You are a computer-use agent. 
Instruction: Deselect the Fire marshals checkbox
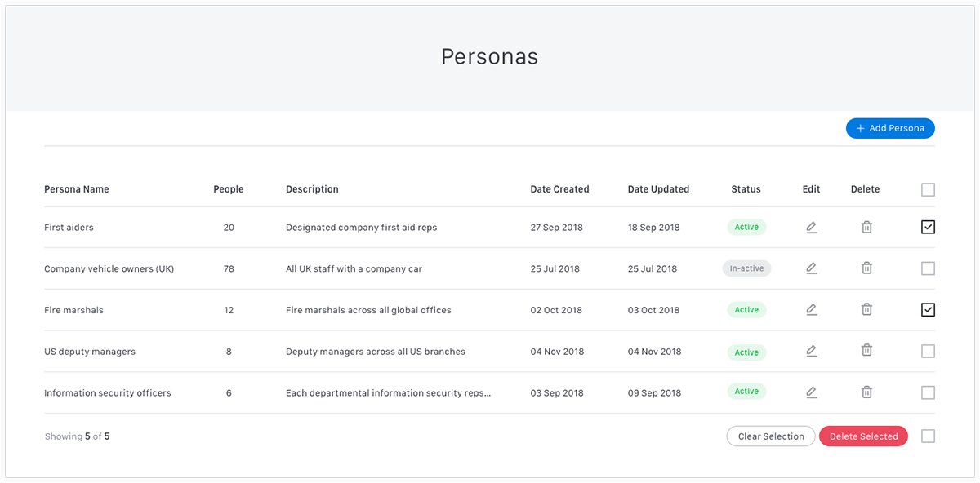[928, 310]
